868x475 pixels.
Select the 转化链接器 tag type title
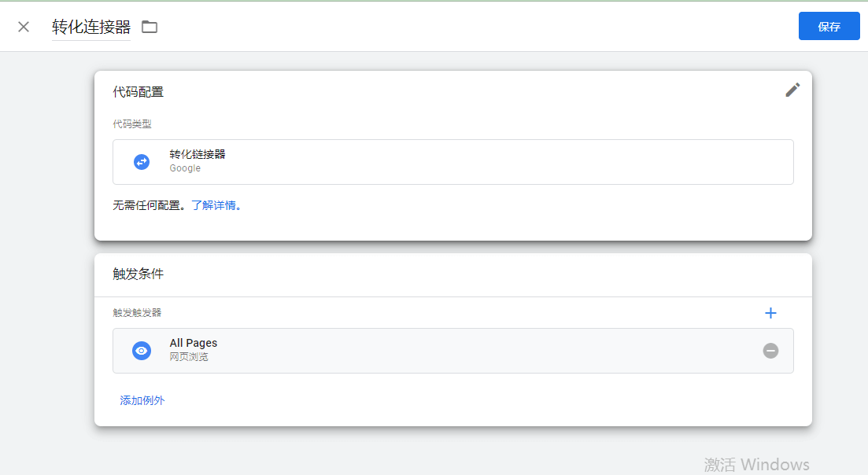pyautogui.click(x=198, y=154)
